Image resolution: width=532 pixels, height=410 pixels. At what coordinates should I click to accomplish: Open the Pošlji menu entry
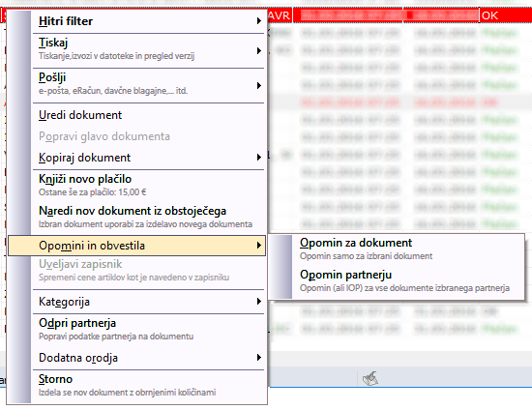[x=136, y=84]
